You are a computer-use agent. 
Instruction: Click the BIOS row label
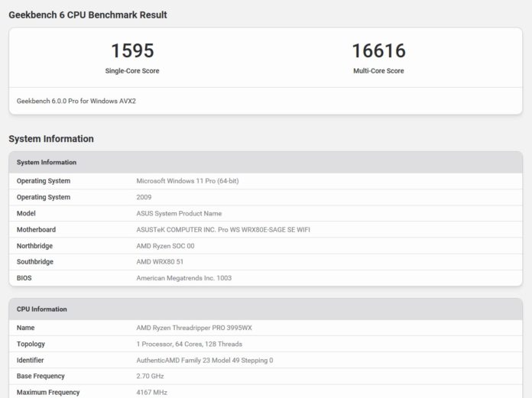pos(24,278)
